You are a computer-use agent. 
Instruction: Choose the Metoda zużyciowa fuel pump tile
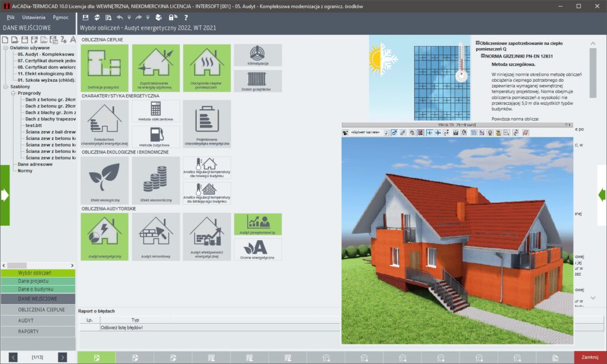[x=156, y=136]
